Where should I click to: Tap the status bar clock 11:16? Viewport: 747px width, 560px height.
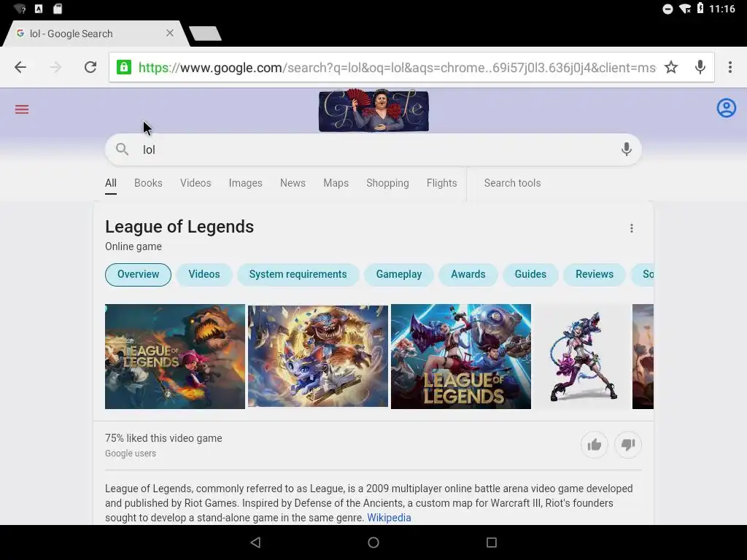721,9
